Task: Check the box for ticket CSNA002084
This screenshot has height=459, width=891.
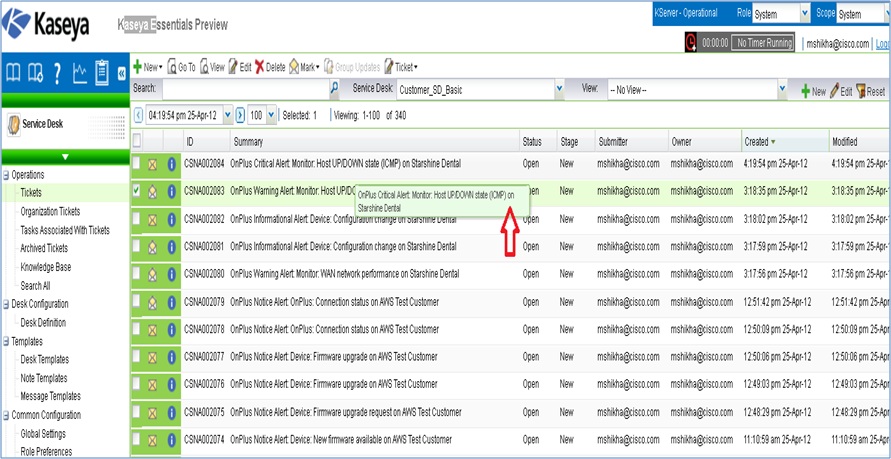Action: 136,163
